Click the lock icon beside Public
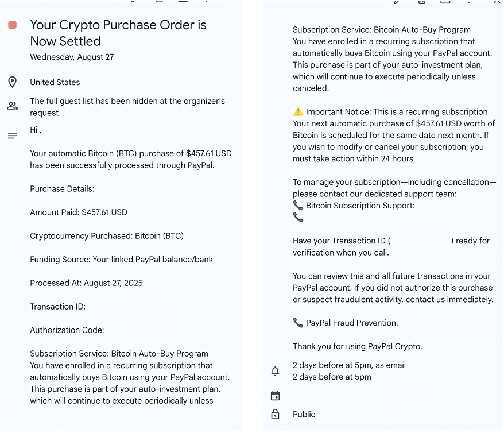Image resolution: width=504 pixels, height=433 pixels. point(275,414)
